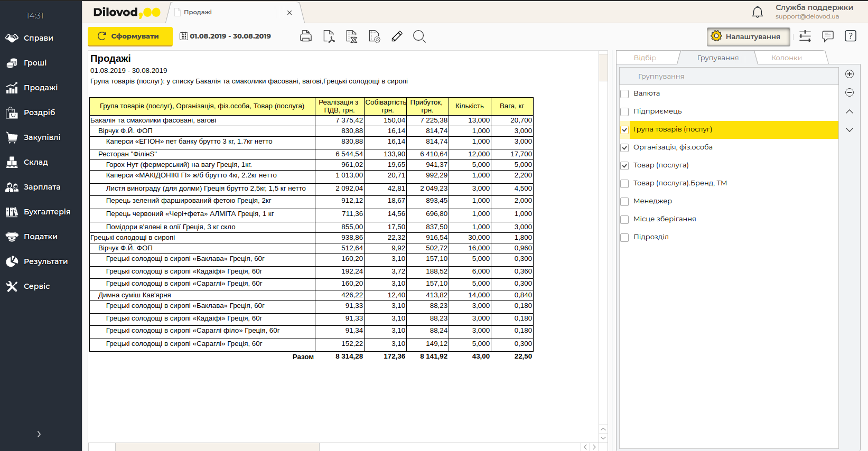This screenshot has height=451, width=868.
Task: Switch to the Відбір tab
Action: (645, 58)
